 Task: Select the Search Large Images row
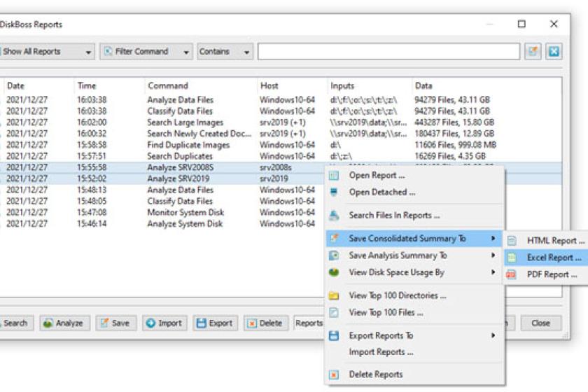coord(281,122)
